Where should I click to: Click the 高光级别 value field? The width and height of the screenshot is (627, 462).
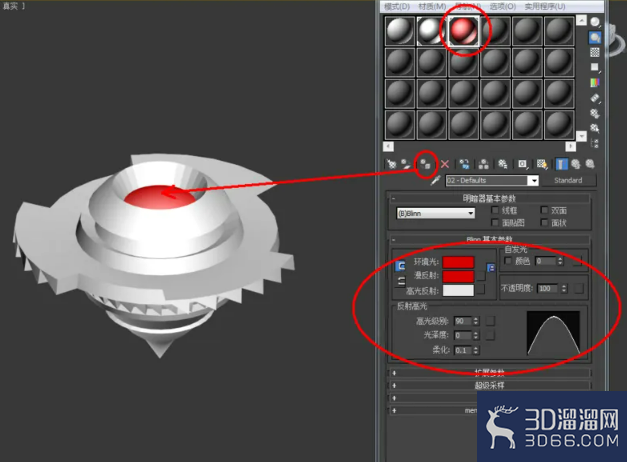463,321
